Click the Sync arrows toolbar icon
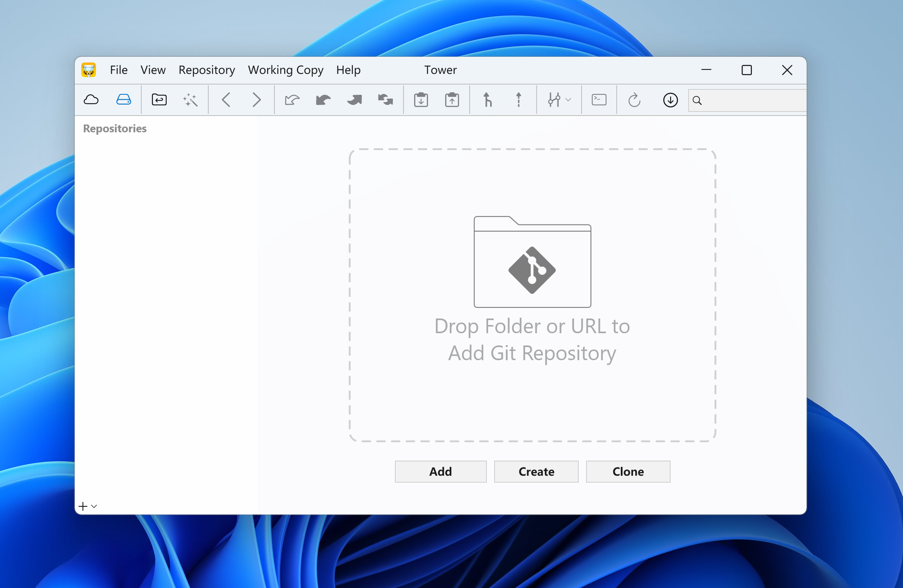Viewport: 903px width, 588px height. point(385,100)
